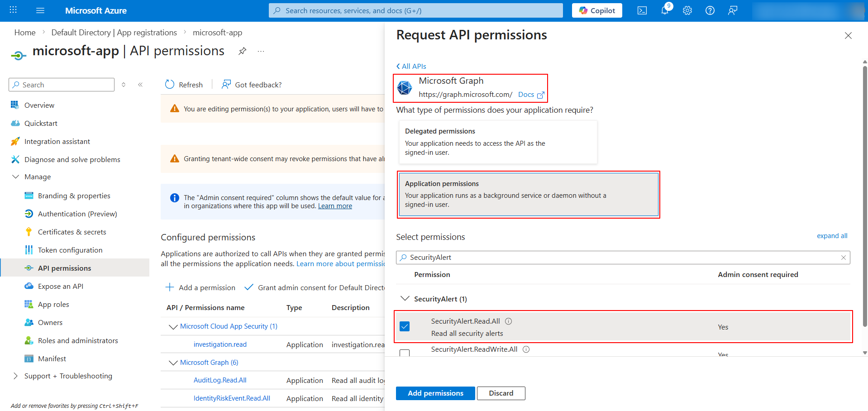Click the help question mark icon
The width and height of the screenshot is (868, 411).
[x=710, y=10]
